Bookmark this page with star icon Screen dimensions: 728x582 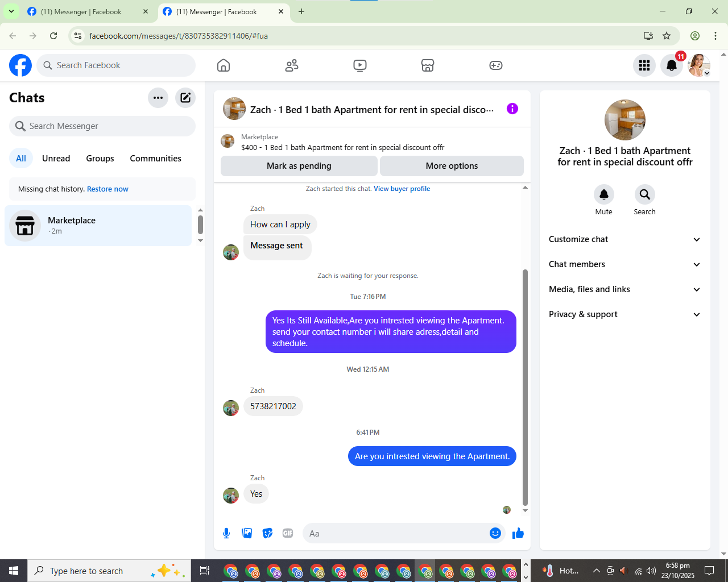tap(667, 36)
